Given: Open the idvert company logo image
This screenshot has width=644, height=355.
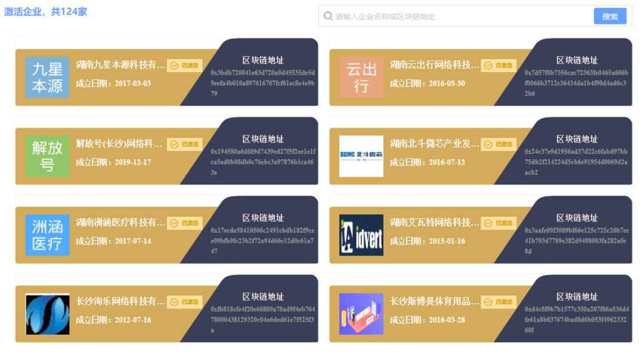Looking at the screenshot, I should tap(361, 235).
